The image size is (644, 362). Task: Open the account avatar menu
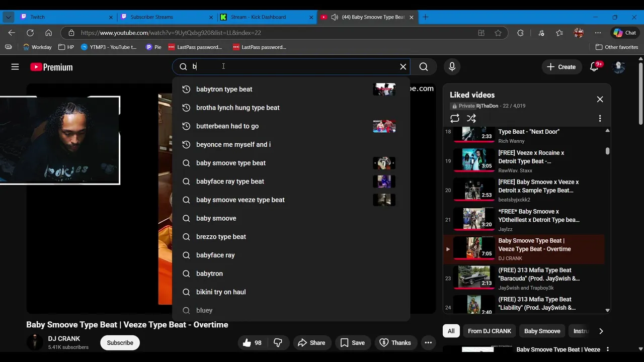619,67
